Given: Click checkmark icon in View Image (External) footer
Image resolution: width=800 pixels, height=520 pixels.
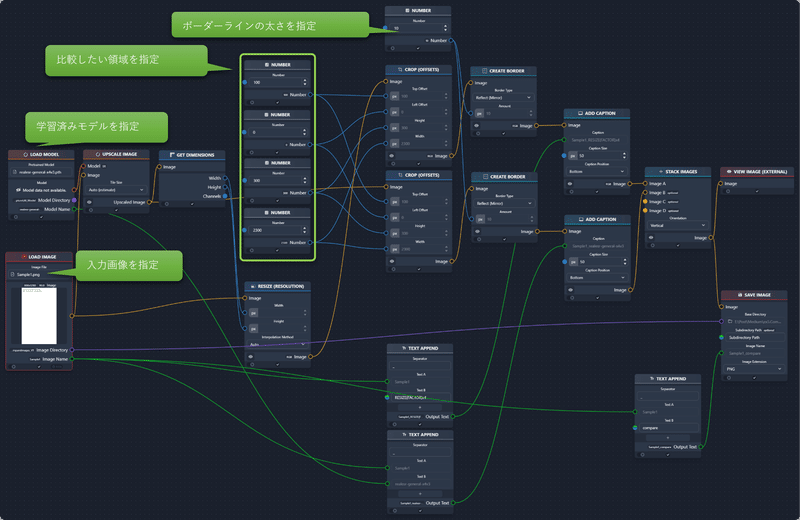Looking at the screenshot, I should pyautogui.click(x=757, y=191).
